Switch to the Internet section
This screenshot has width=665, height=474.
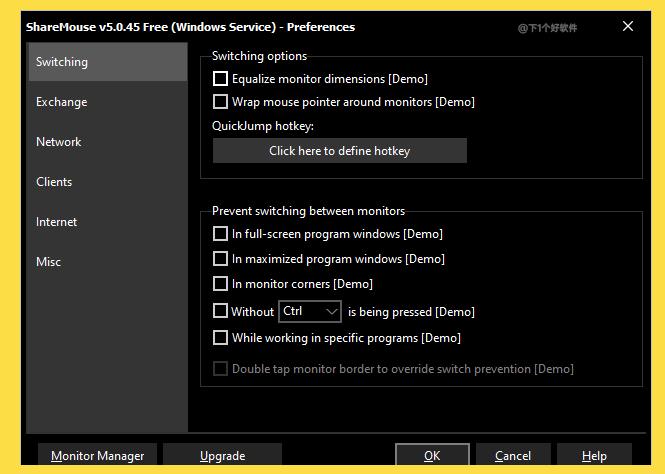(108, 222)
